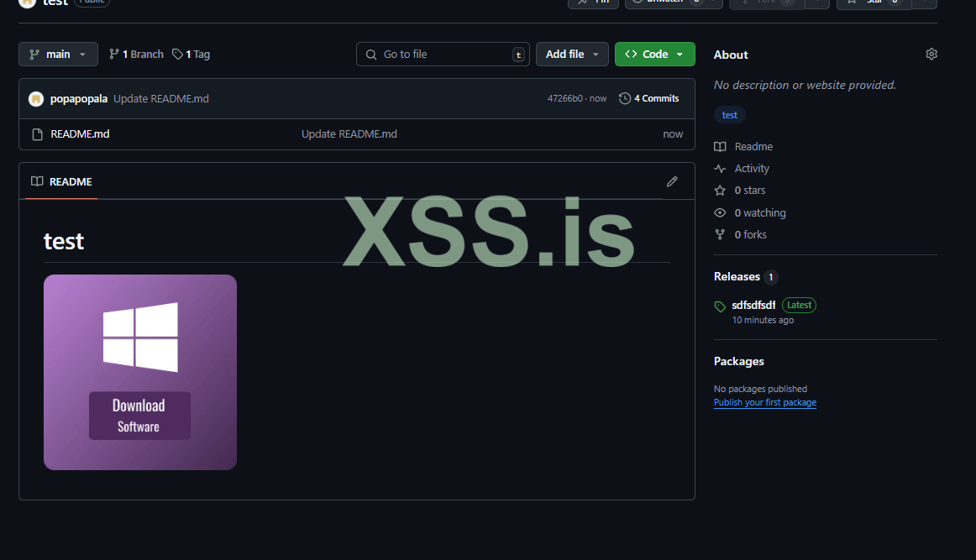Click the fork icon beside 0 forks
This screenshot has width=976, height=560.
[x=720, y=234]
